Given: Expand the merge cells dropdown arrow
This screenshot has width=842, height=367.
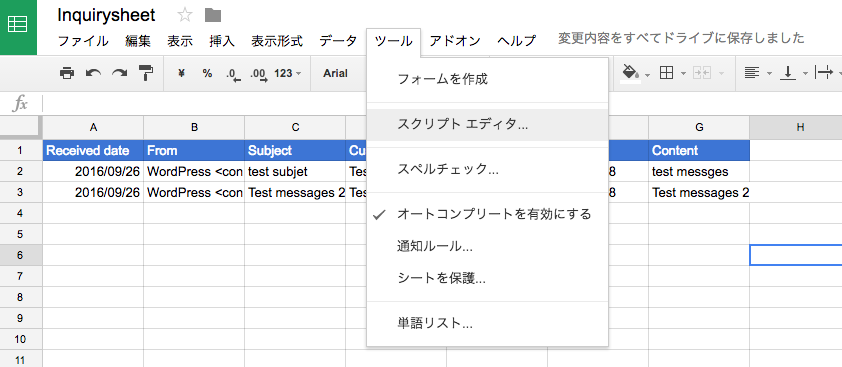Looking at the screenshot, I should coord(721,74).
